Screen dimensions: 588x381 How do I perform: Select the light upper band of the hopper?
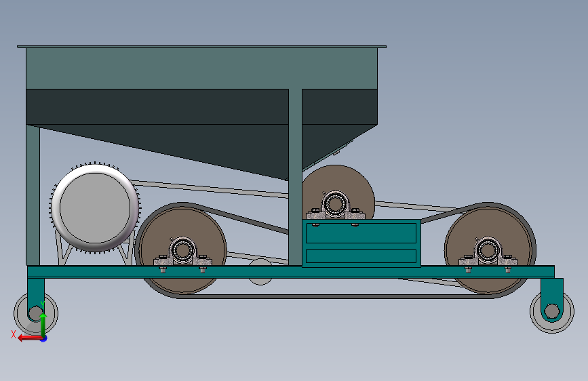201,68
